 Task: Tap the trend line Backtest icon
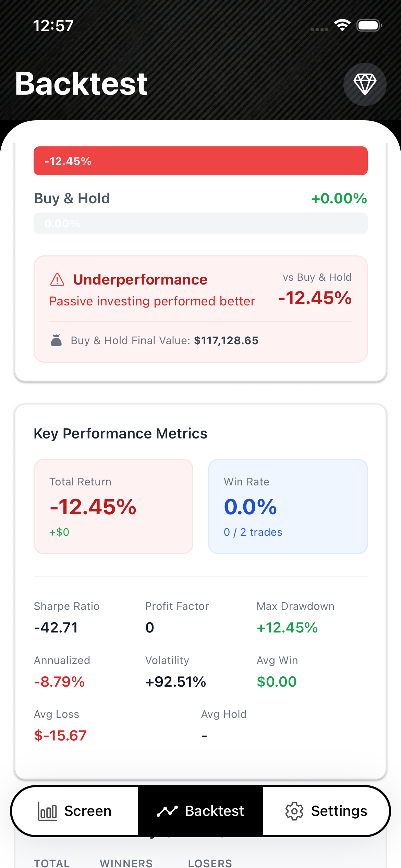(x=167, y=811)
